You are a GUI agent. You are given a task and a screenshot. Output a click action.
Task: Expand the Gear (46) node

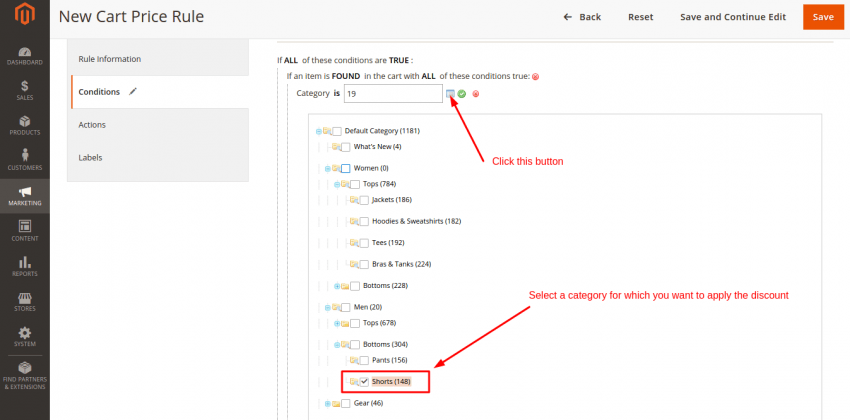[327, 404]
